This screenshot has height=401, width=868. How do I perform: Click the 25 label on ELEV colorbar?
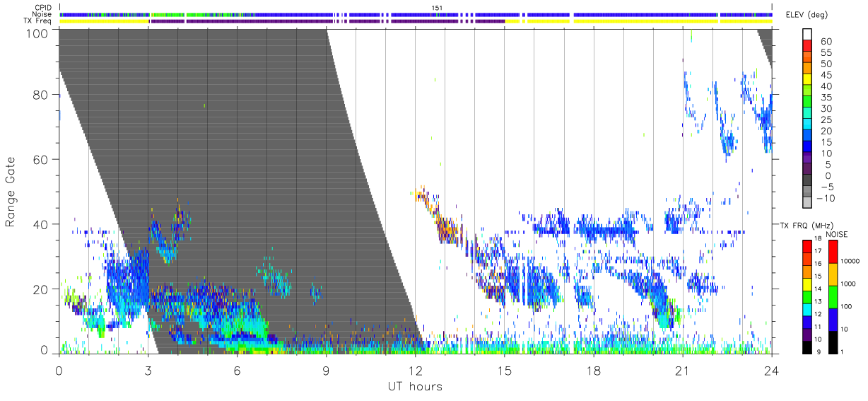(x=826, y=120)
